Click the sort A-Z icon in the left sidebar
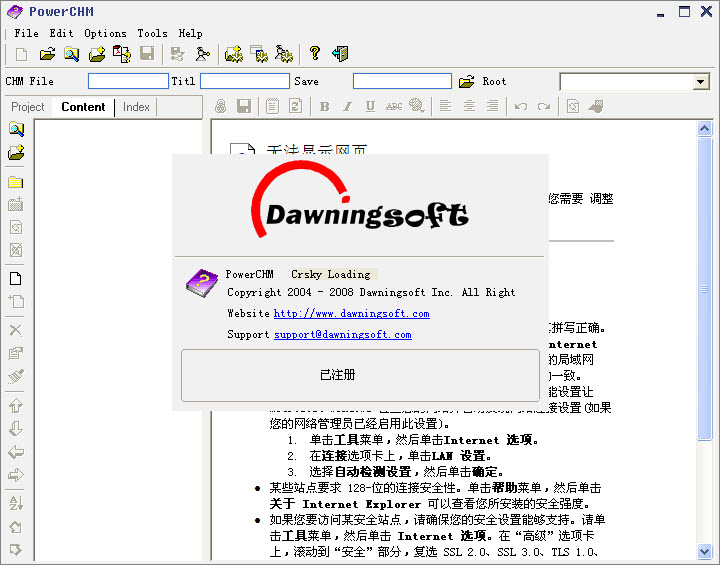Image resolution: width=720 pixels, height=565 pixels. click(x=16, y=502)
